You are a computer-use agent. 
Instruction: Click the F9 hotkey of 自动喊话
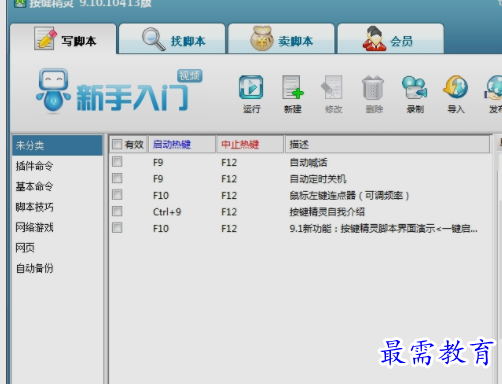pos(158,163)
